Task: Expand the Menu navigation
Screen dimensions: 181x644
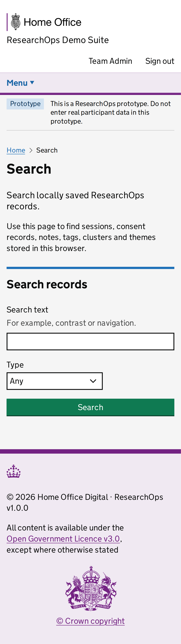Action: pos(20,83)
